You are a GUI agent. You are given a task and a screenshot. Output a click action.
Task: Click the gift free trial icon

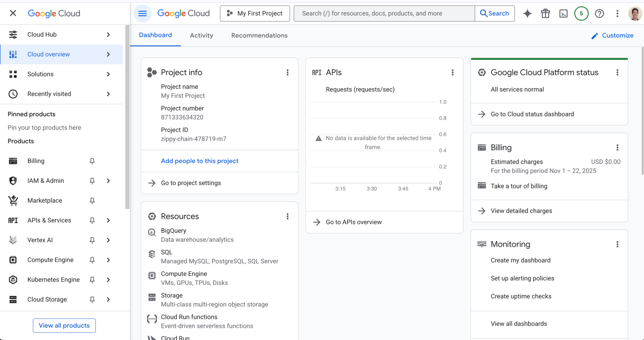(x=545, y=13)
